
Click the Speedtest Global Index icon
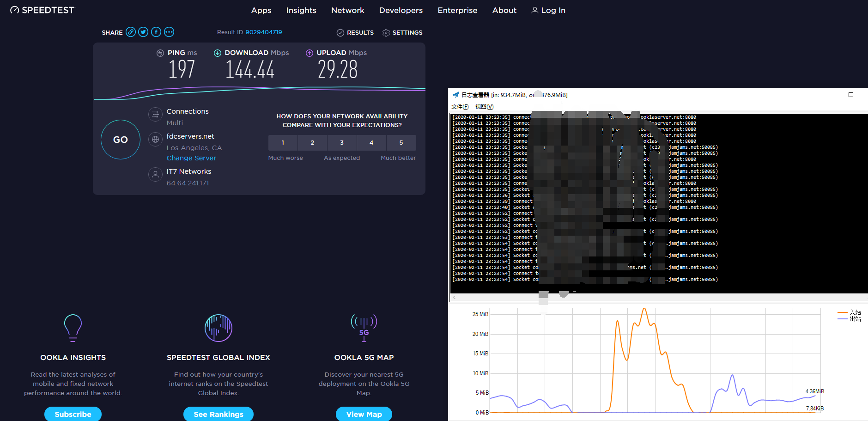click(219, 328)
